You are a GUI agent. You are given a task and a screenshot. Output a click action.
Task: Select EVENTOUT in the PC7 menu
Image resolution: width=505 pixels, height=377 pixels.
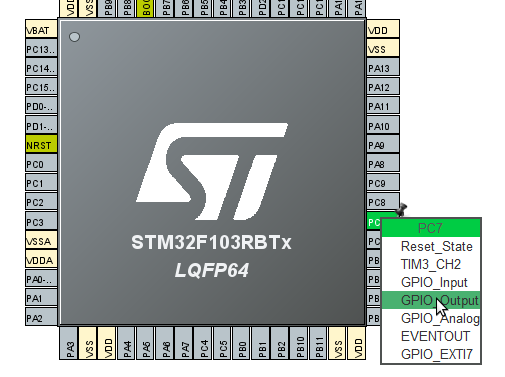pyautogui.click(x=431, y=336)
